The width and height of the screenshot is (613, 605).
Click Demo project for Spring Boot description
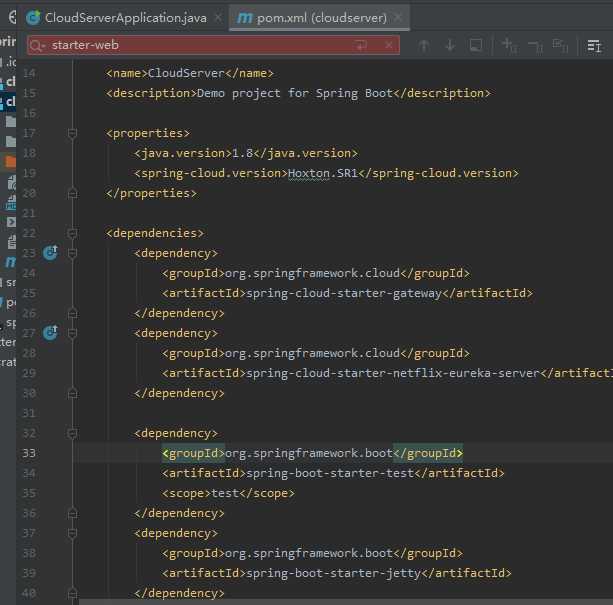coord(295,93)
